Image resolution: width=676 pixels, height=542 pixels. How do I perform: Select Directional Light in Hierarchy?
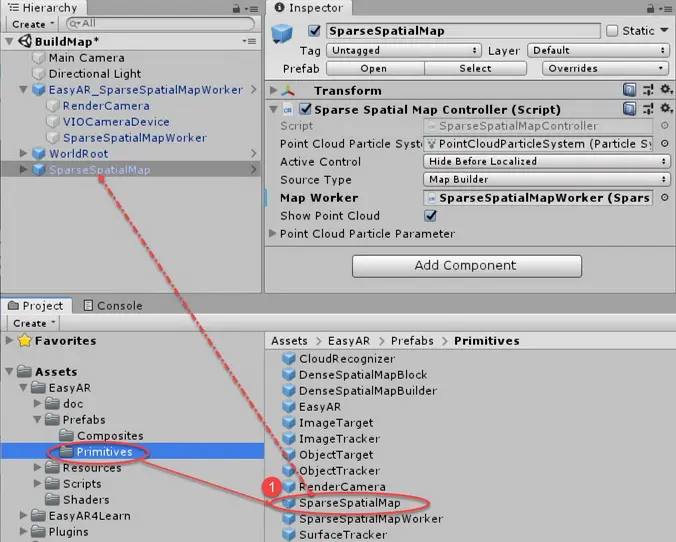tap(95, 73)
